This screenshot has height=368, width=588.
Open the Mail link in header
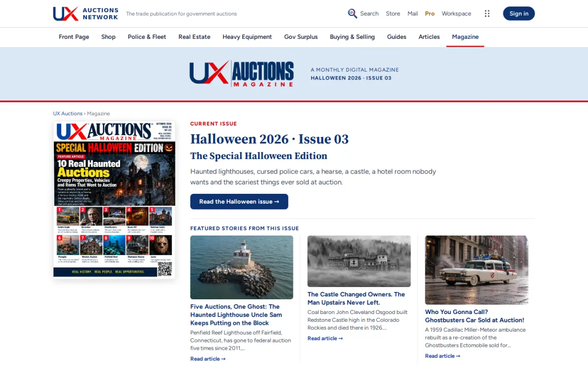(x=413, y=14)
